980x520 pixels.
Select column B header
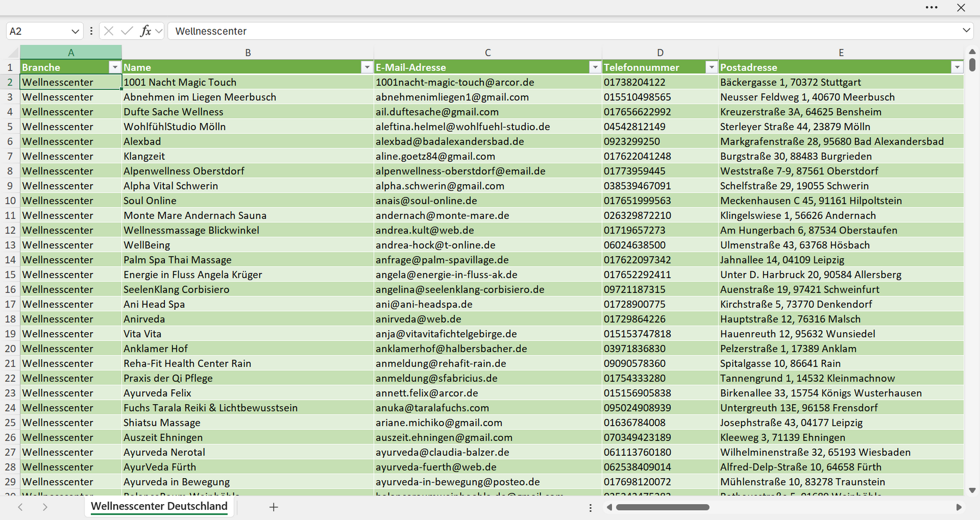[248, 52]
